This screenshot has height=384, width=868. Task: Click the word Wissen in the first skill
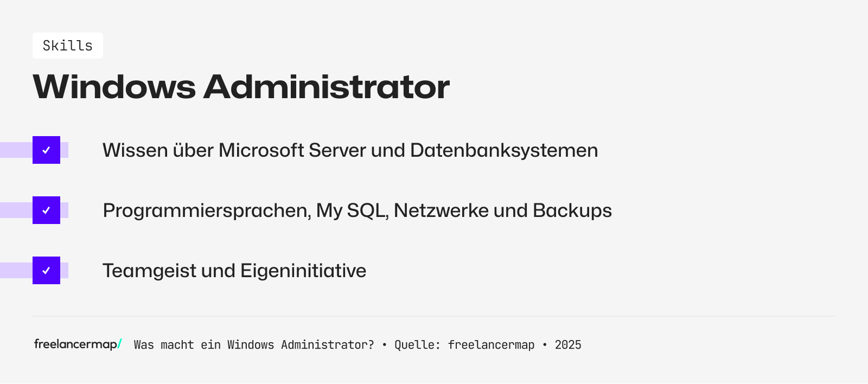click(135, 150)
